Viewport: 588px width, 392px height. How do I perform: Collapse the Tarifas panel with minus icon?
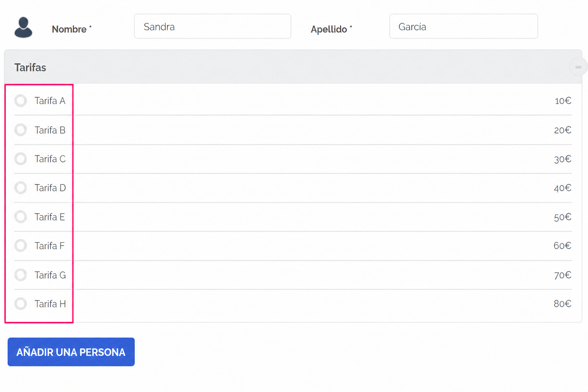pyautogui.click(x=578, y=67)
